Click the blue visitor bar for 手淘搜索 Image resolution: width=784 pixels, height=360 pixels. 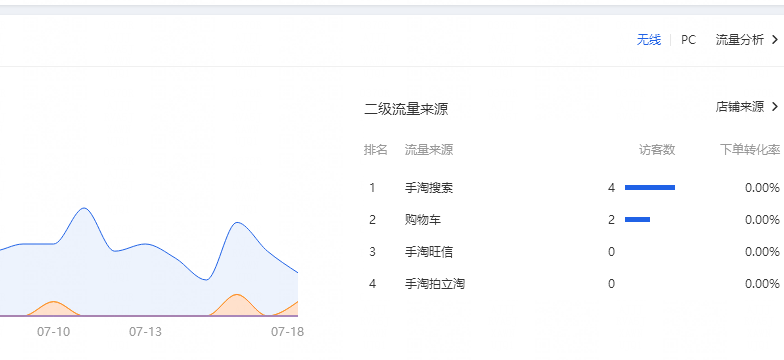[x=650, y=188]
